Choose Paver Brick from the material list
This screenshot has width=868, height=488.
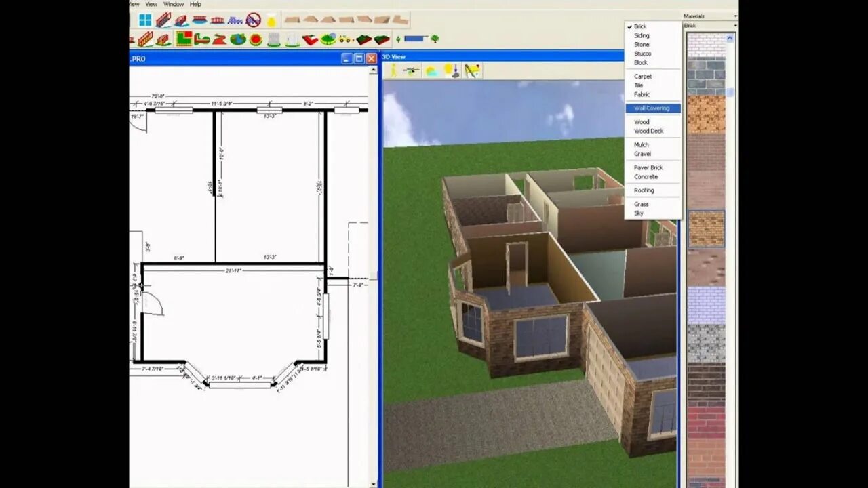tap(648, 167)
